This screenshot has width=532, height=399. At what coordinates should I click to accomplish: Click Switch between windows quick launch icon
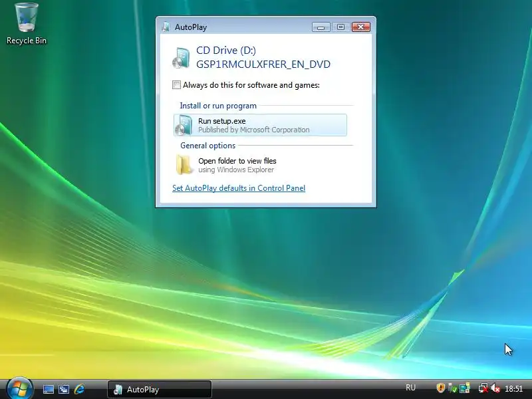[63, 389]
